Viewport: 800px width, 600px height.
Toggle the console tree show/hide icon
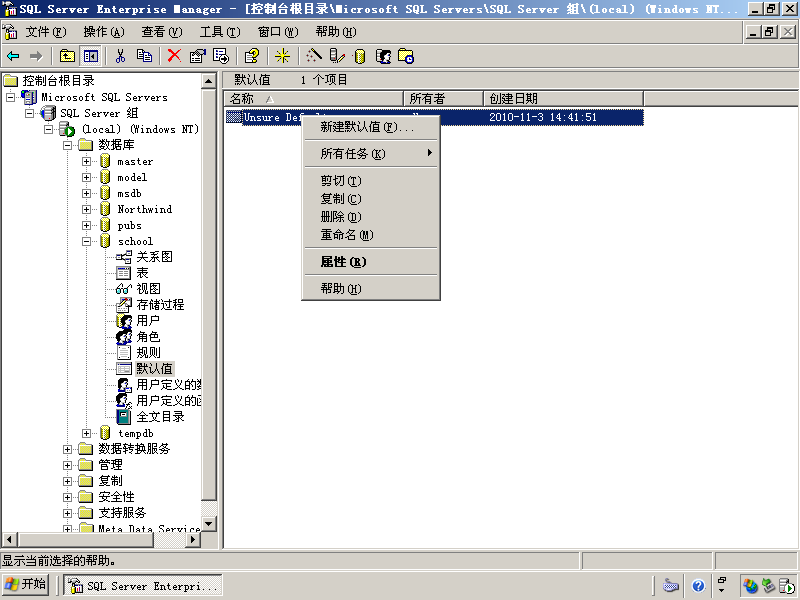[91, 56]
